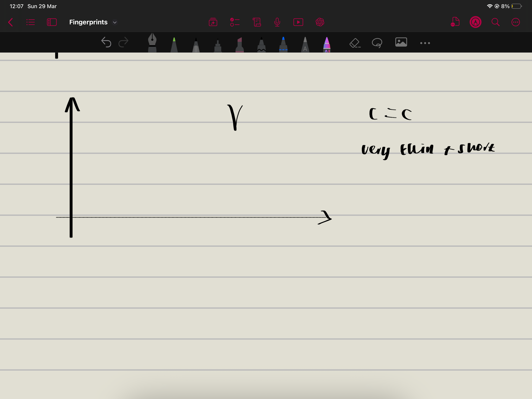
Task: Activate the eraser tool
Action: 355,43
